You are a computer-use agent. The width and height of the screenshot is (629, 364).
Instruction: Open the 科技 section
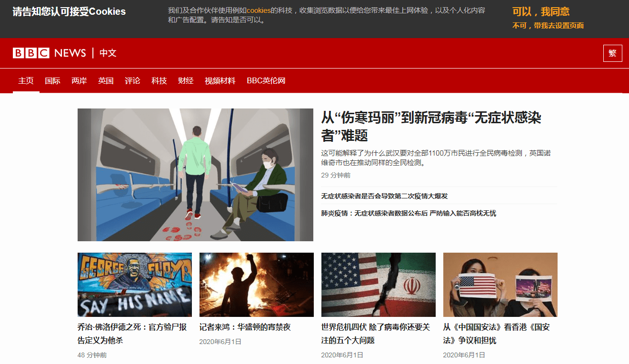coord(159,81)
